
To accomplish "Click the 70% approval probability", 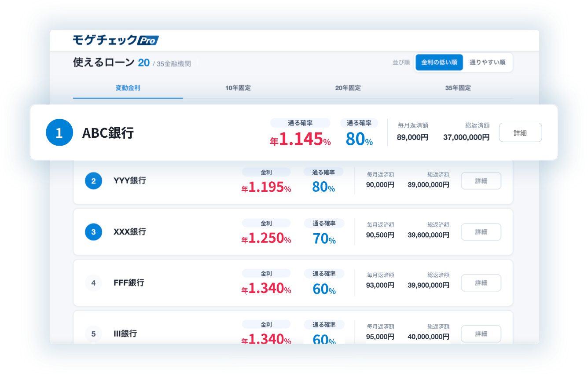I will coord(324,239).
